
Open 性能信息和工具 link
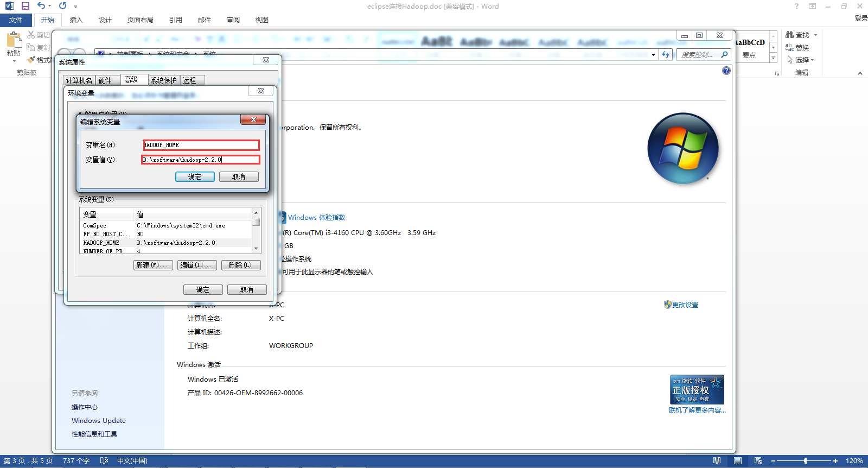point(94,434)
